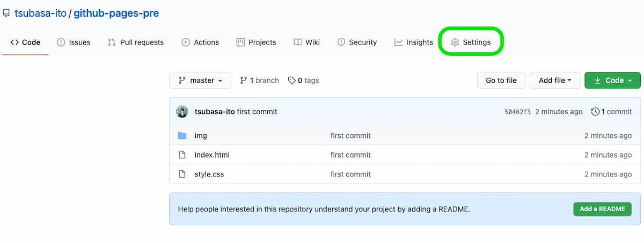Image resolution: width=644 pixels, height=243 pixels.
Task: Expand the master branch dropdown
Action: [200, 80]
